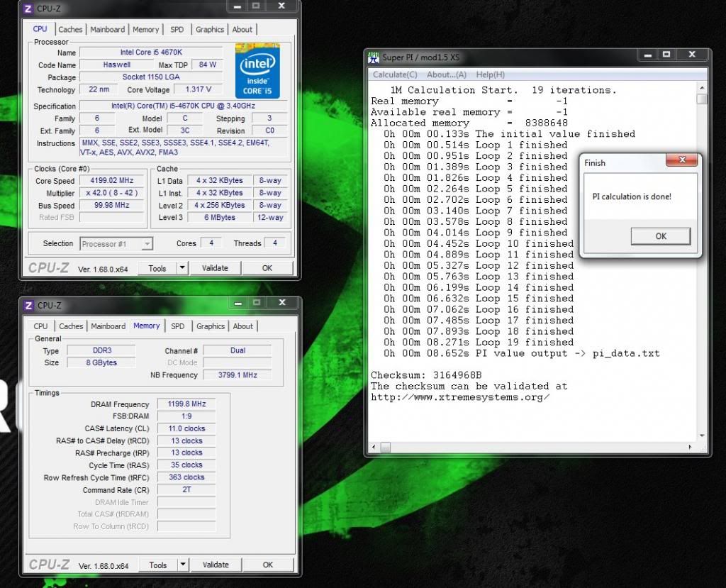Image resolution: width=726 pixels, height=588 pixels.
Task: Switch to SPD tab in Memory window
Action: tap(177, 326)
